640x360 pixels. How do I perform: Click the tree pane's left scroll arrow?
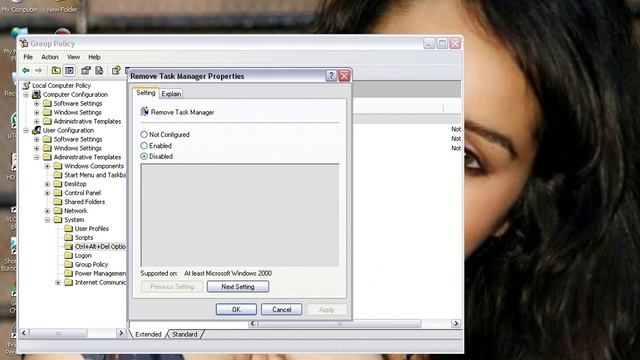tap(24, 333)
